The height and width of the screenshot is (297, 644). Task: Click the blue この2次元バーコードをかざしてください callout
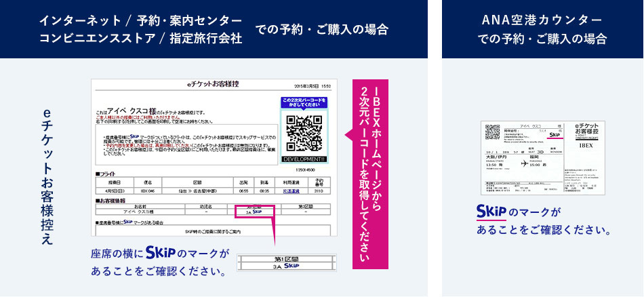(304, 102)
